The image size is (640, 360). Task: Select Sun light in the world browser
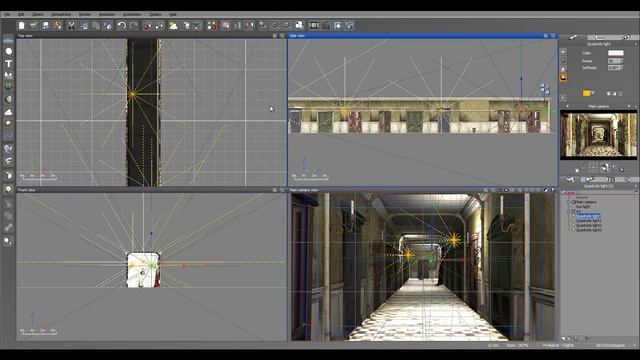(583, 207)
